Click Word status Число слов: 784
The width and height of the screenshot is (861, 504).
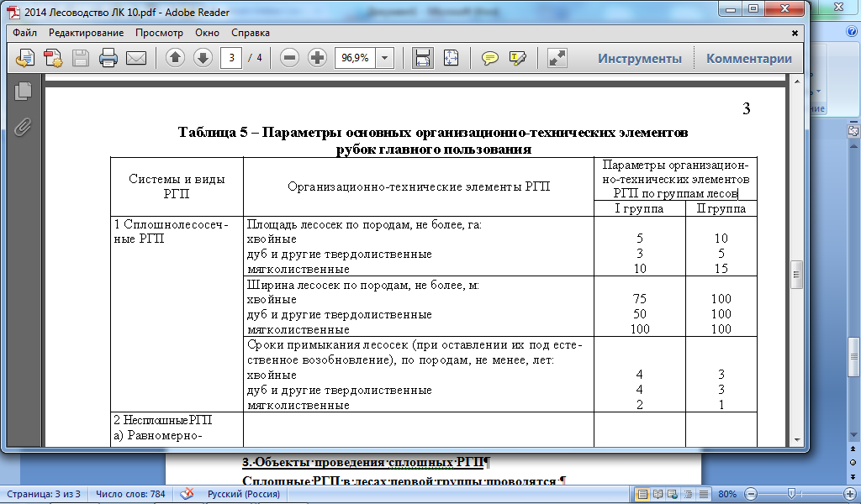130,494
